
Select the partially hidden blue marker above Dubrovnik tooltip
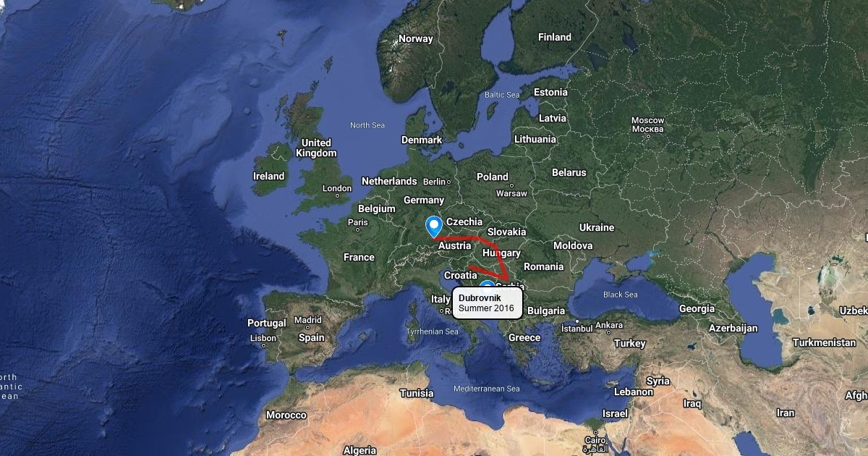(x=487, y=284)
